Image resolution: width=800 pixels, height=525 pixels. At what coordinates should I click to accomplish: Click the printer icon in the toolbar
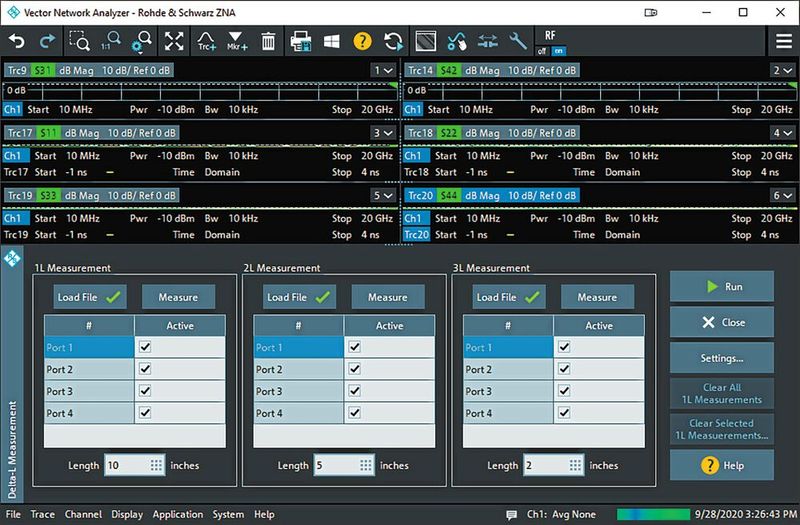(301, 41)
